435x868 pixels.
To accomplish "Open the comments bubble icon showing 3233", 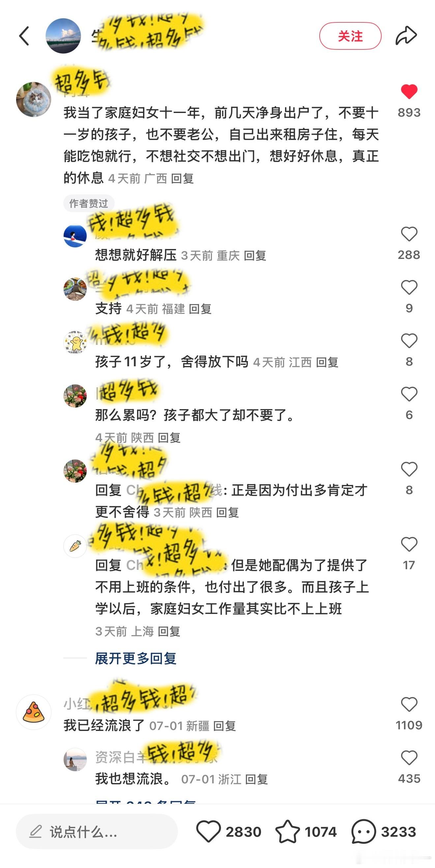I will 363,832.
